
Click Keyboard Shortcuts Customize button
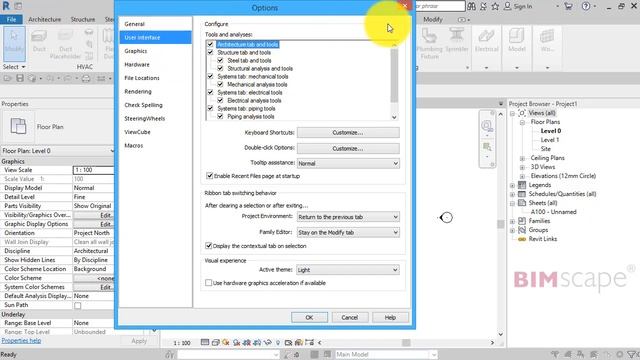coord(348,133)
